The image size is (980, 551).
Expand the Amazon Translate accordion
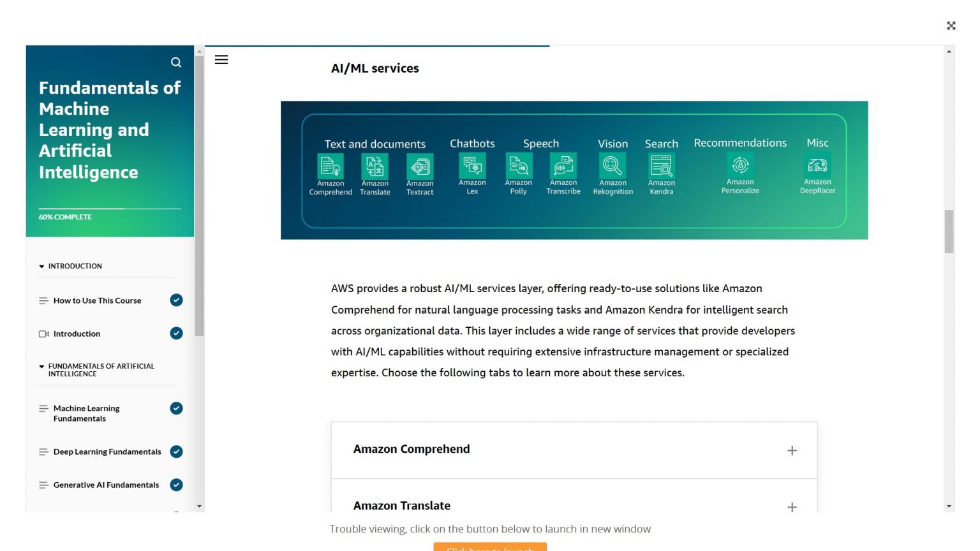click(x=792, y=506)
